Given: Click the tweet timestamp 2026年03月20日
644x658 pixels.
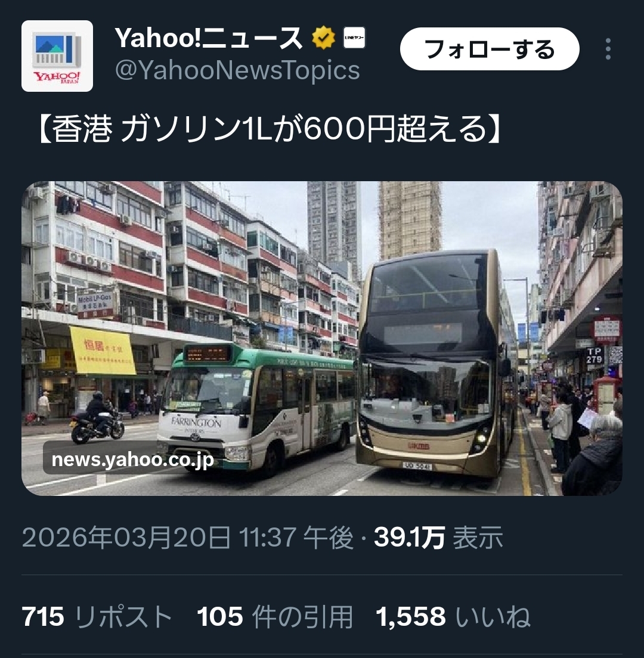Looking at the screenshot, I should [x=126, y=537].
